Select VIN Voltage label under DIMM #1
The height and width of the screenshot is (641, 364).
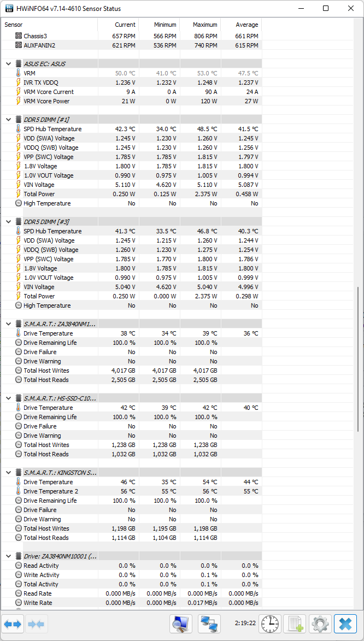pos(39,185)
